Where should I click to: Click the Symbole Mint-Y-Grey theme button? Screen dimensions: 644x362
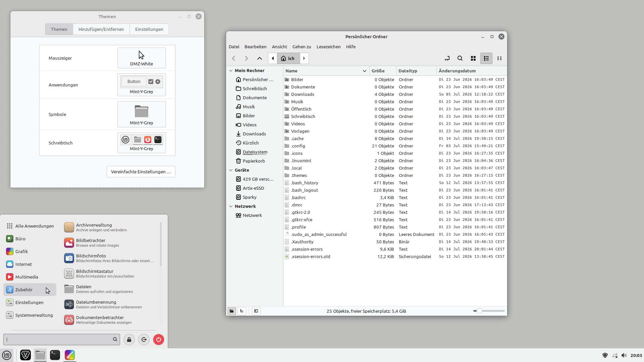click(x=142, y=114)
